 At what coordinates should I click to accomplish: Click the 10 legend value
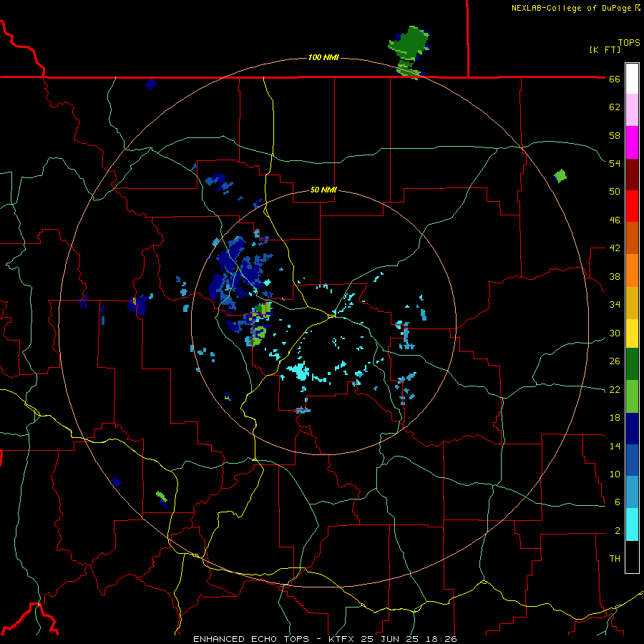pos(615,474)
